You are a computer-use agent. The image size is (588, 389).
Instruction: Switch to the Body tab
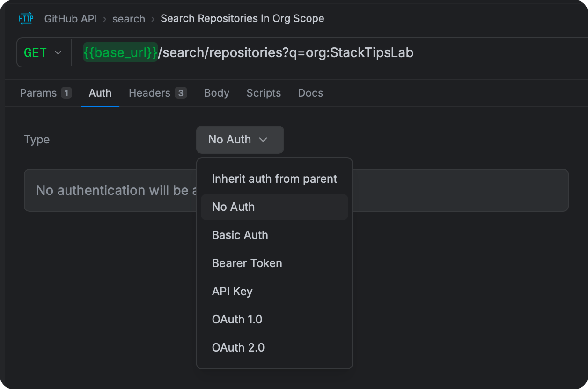[x=217, y=93]
